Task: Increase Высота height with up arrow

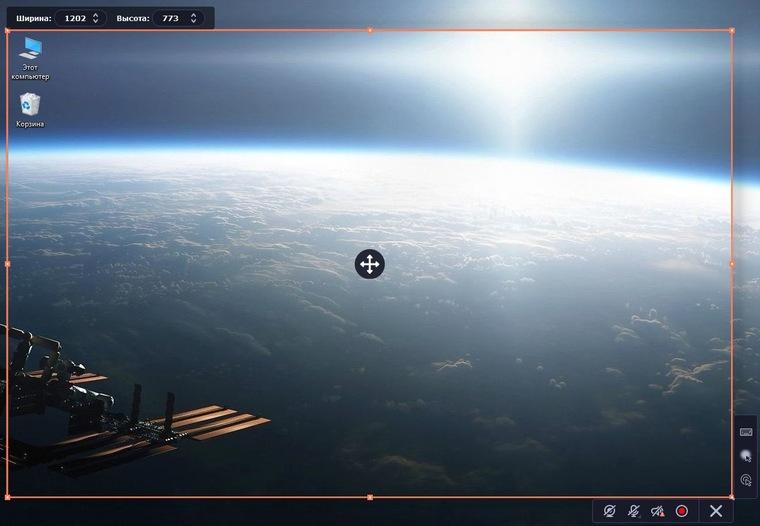Action: (193, 15)
